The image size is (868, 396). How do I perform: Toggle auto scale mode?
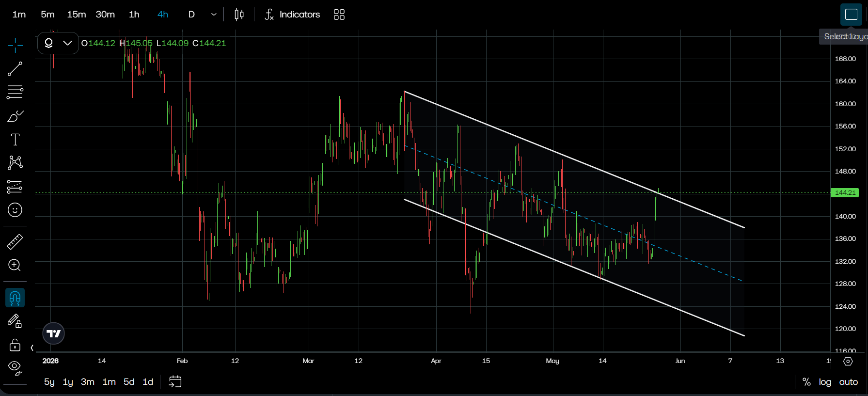(849, 382)
